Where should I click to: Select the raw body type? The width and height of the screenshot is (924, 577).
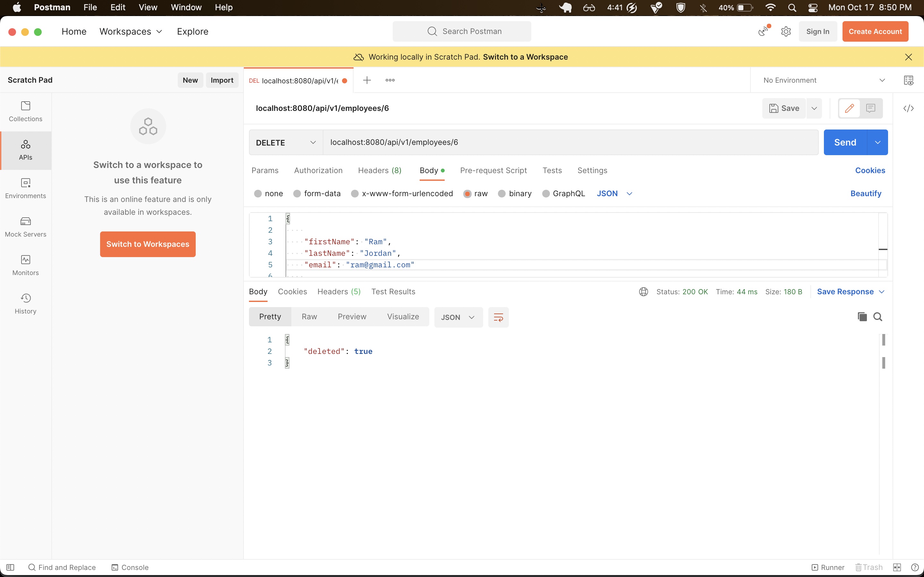click(475, 194)
